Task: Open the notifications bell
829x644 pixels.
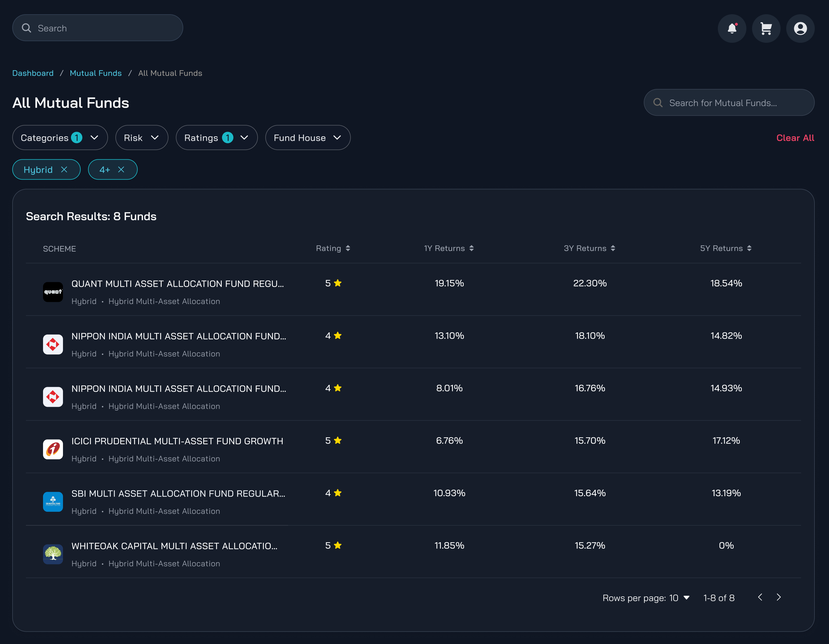Action: [x=732, y=29]
